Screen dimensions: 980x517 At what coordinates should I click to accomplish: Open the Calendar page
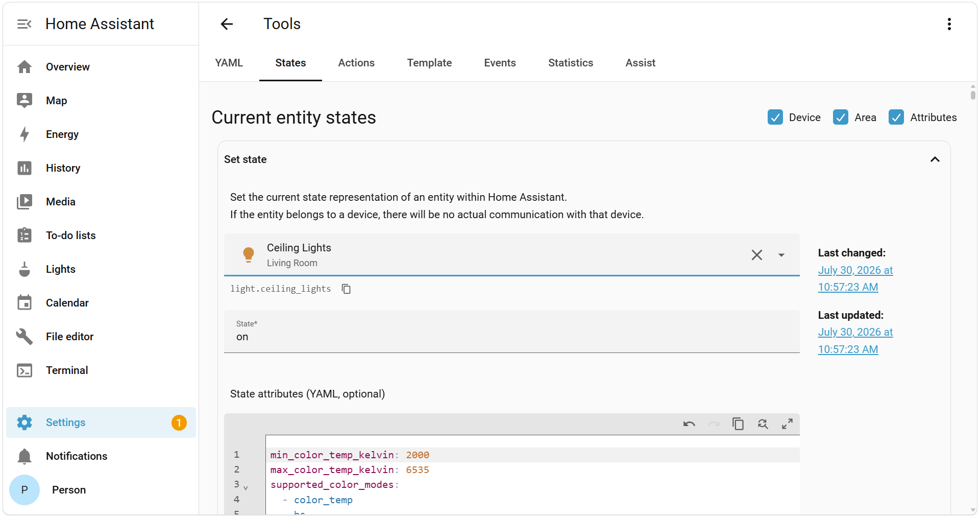pyautogui.click(x=101, y=303)
